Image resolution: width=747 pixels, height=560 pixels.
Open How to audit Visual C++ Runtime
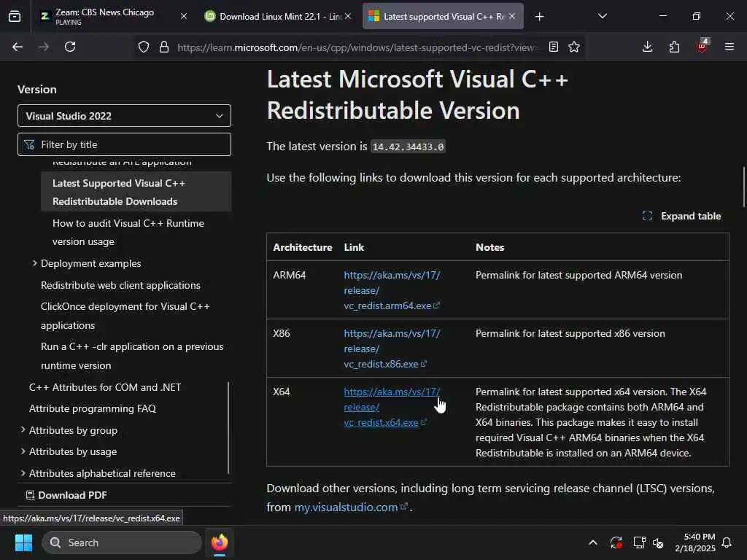(x=128, y=232)
